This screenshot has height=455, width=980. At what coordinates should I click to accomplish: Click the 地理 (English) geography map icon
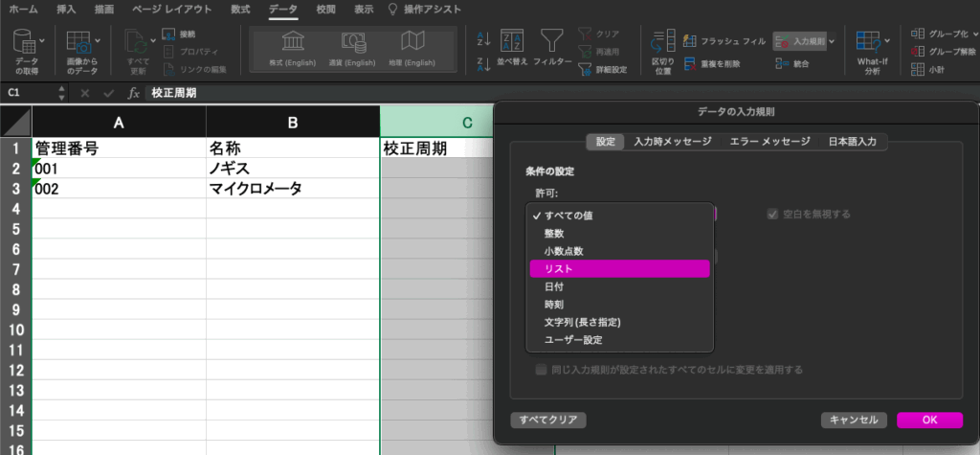pos(412,42)
